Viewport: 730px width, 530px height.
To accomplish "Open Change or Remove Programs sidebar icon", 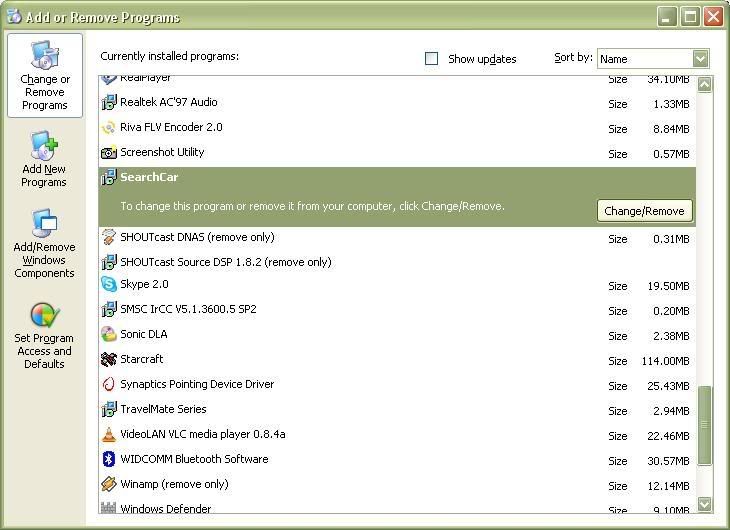I will 45,54.
